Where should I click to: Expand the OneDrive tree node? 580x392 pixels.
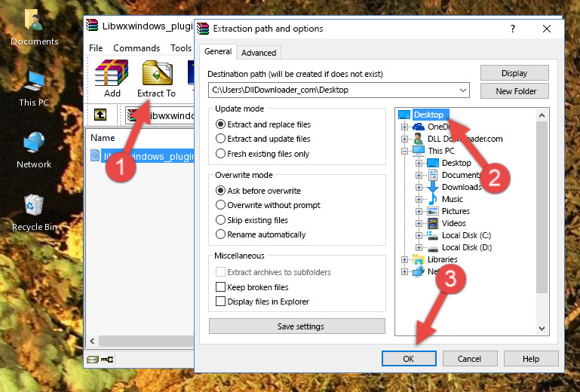click(405, 127)
